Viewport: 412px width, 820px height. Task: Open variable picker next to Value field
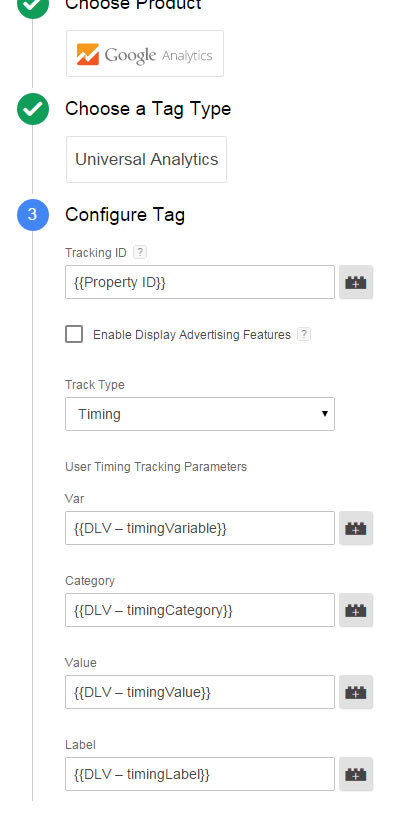click(356, 692)
